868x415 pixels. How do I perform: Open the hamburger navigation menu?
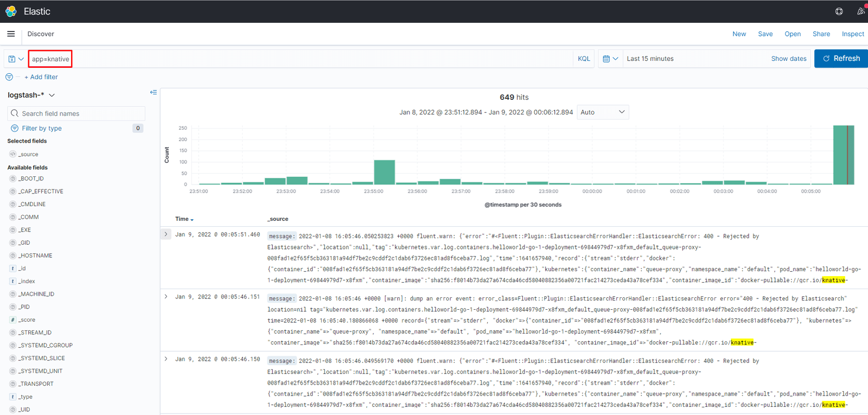pos(11,34)
